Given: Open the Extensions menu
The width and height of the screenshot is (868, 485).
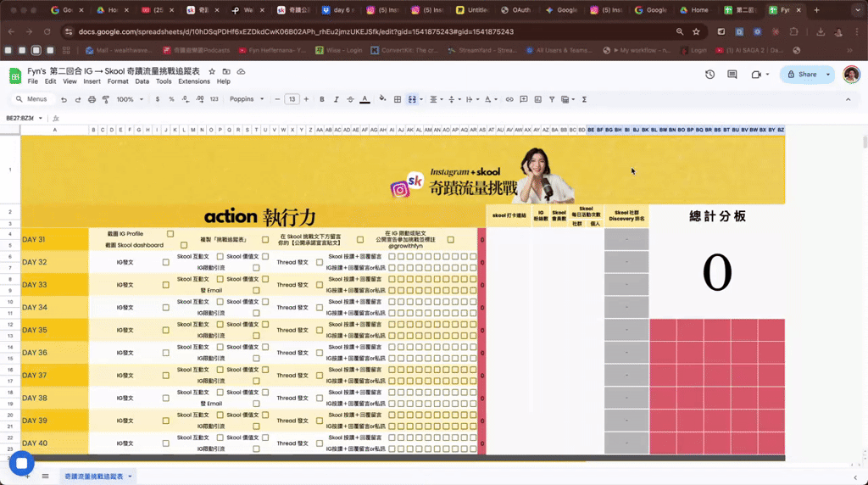Looking at the screenshot, I should pos(194,81).
